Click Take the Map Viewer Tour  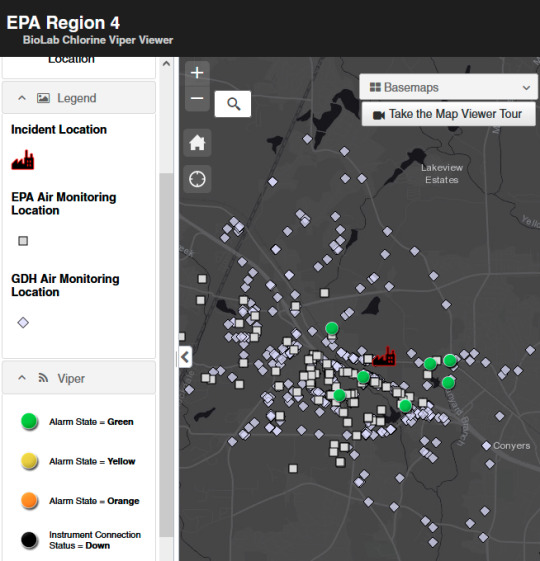click(448, 114)
